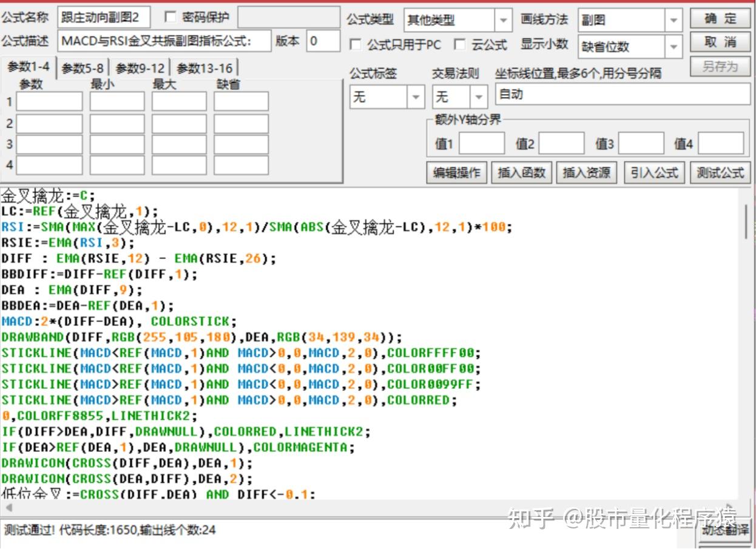This screenshot has width=756, height=549.
Task: Click the 值4 Y-axis input field
Action: coord(721,144)
